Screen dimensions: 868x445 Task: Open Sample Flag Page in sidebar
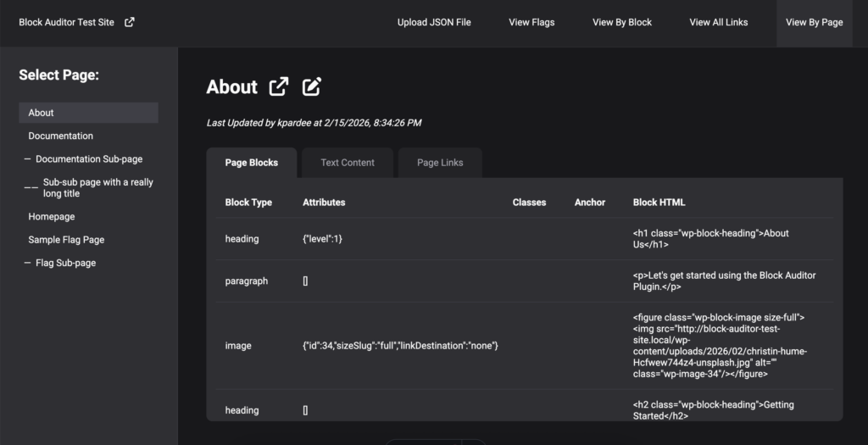point(66,240)
